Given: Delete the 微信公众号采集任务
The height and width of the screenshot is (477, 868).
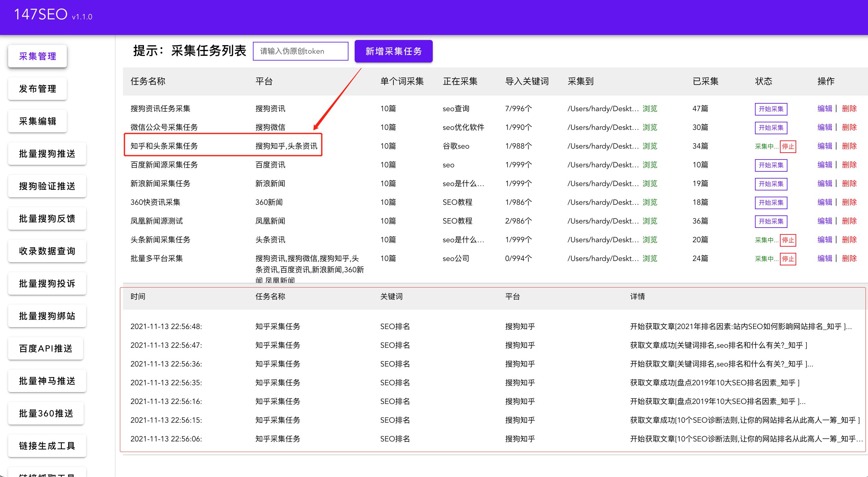Looking at the screenshot, I should [849, 127].
